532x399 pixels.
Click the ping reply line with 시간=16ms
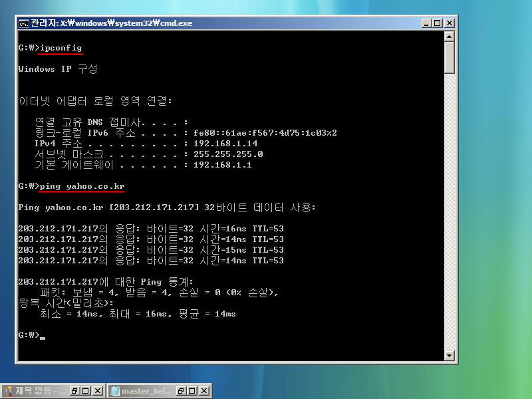point(151,229)
